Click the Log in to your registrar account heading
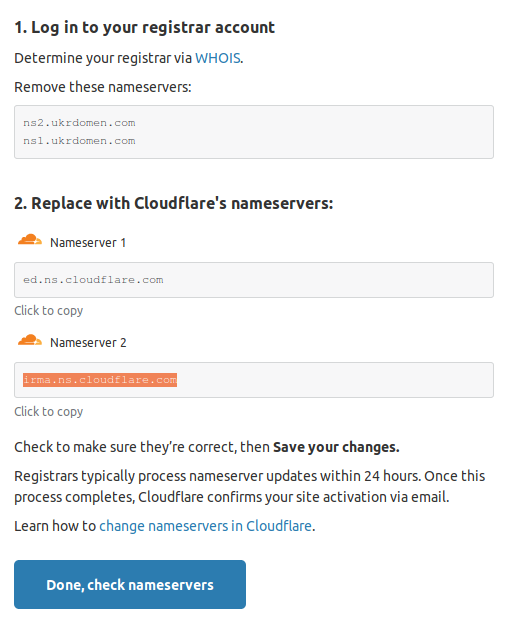The image size is (514, 634). [144, 27]
